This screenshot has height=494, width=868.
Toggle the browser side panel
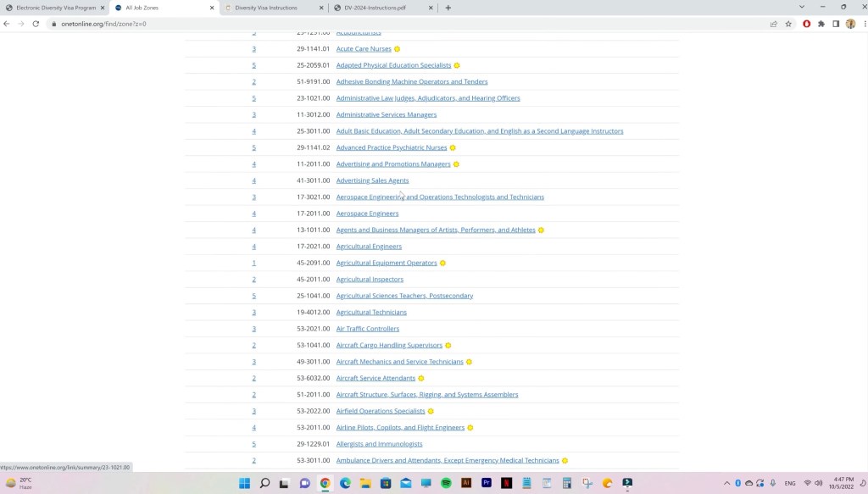tap(835, 24)
